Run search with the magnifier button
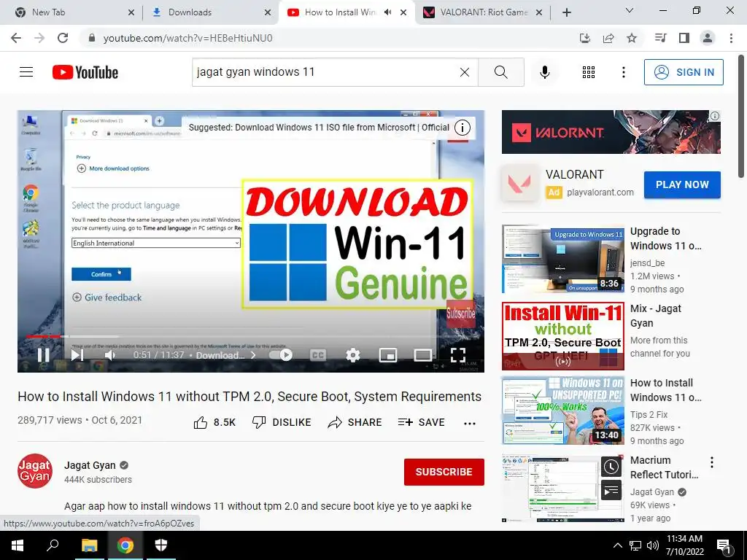 tap(500, 72)
